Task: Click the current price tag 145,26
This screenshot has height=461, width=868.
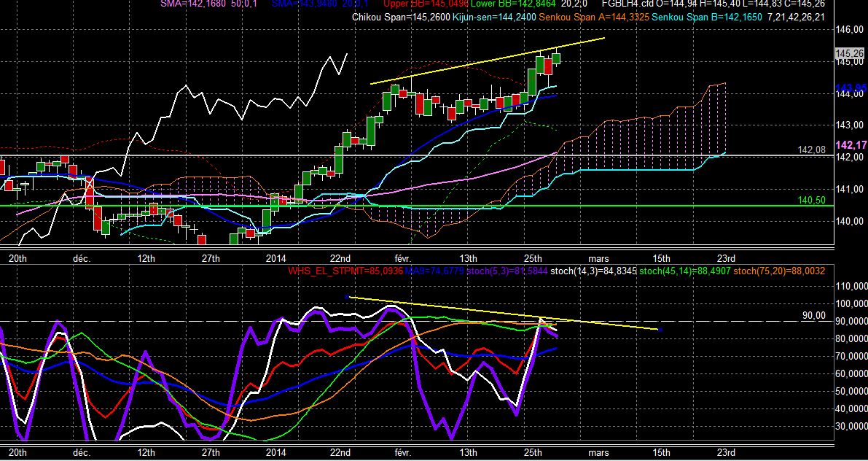Action: coord(851,54)
